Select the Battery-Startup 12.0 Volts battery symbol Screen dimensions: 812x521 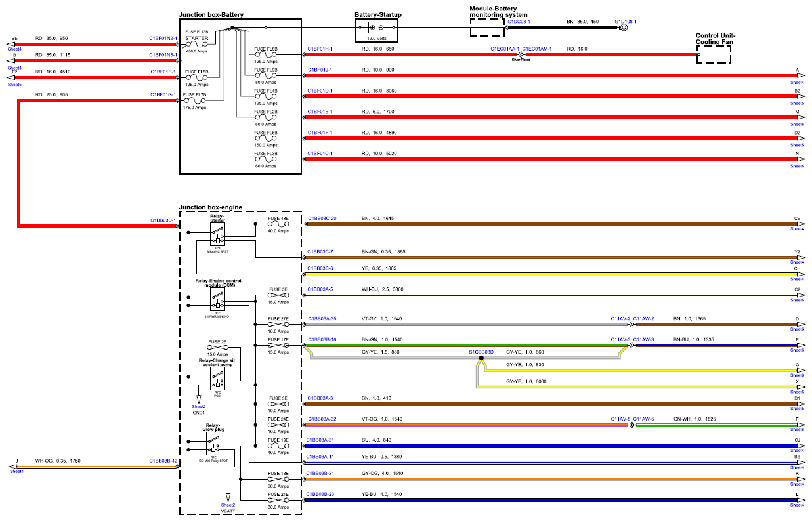click(377, 28)
